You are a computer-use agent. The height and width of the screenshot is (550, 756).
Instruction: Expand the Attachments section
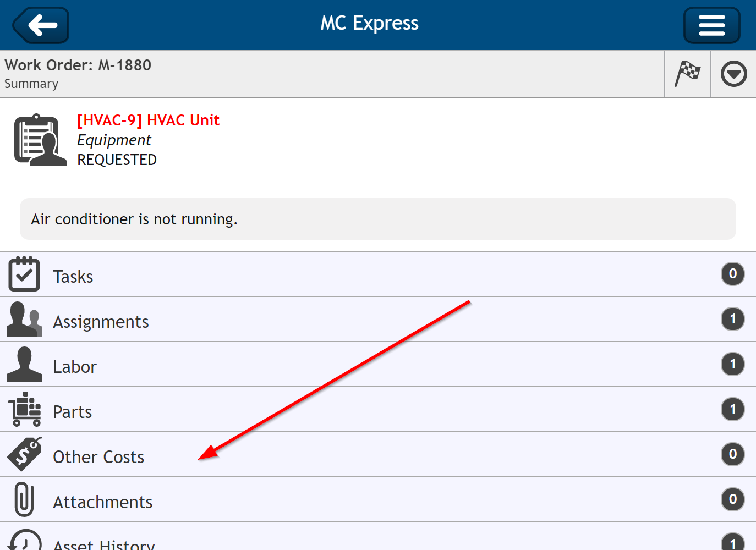[x=330, y=499]
